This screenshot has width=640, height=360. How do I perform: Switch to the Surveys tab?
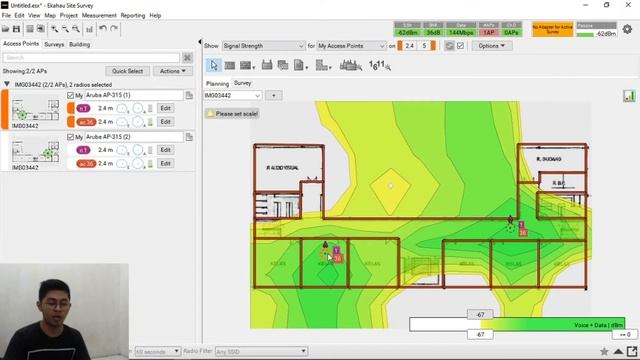pos(54,44)
